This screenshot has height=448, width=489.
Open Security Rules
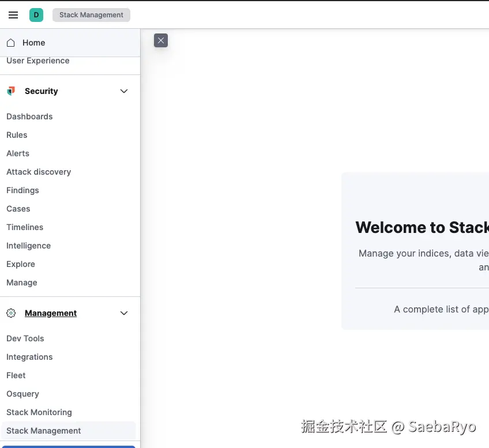click(x=17, y=135)
